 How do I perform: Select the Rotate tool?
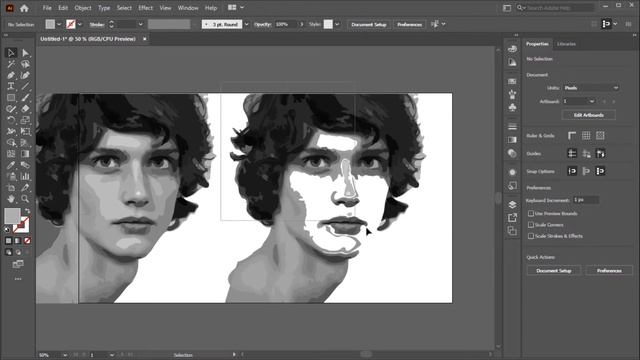11,120
